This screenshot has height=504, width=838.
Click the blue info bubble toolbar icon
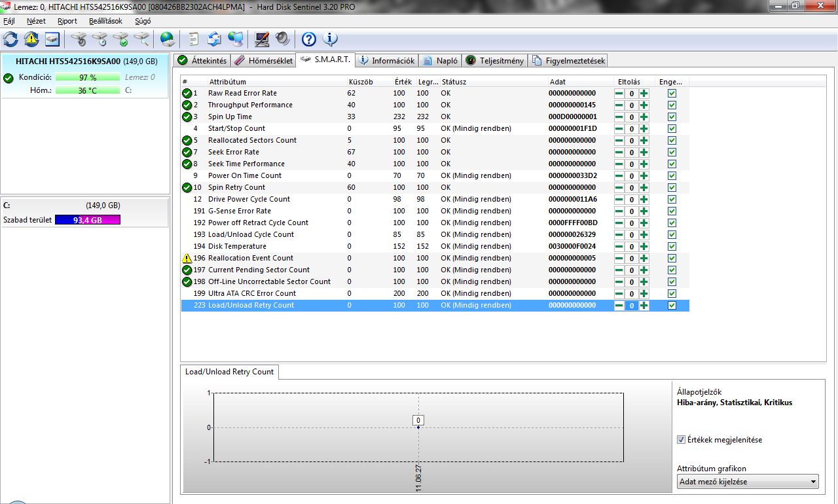(x=329, y=39)
